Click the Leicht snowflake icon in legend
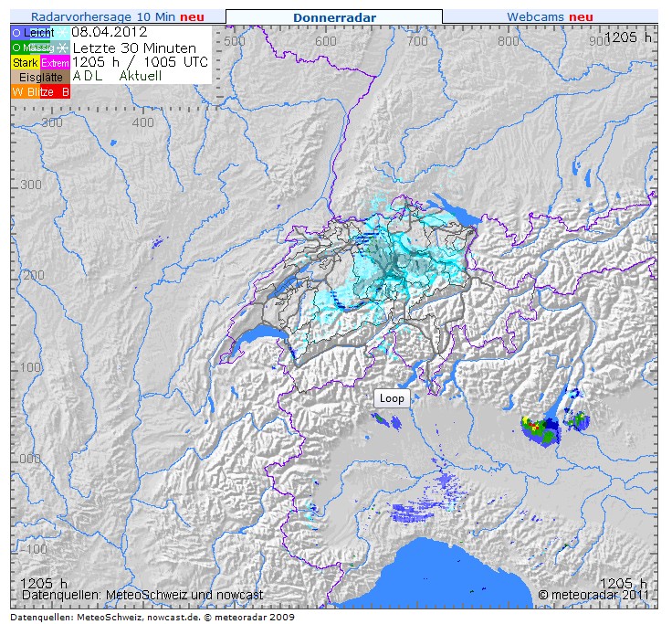The height and width of the screenshot is (624, 672). 63,33
